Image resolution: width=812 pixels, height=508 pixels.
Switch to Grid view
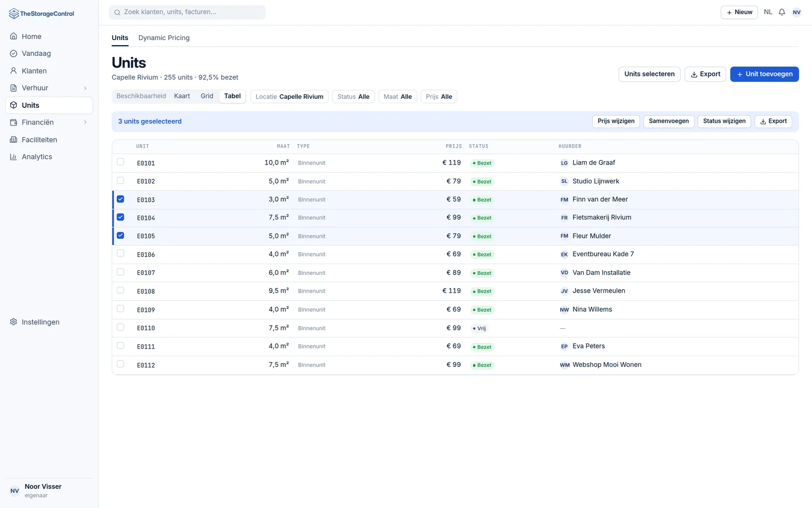(207, 96)
